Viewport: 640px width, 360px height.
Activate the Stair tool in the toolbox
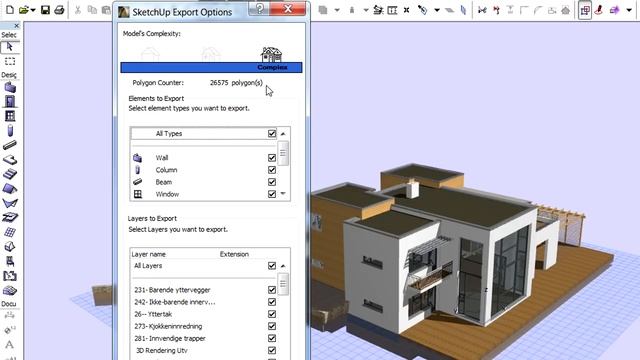click(10, 174)
